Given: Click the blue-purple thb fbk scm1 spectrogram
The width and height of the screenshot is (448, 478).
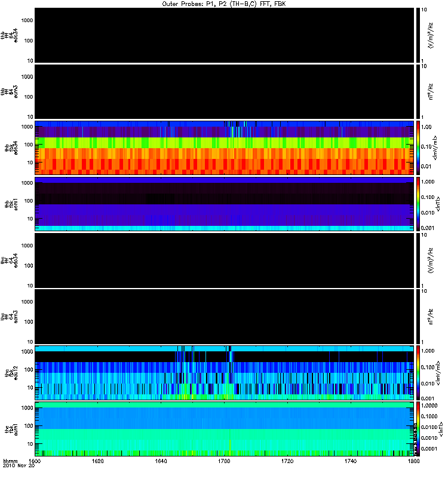Looking at the screenshot, I should (224, 204).
